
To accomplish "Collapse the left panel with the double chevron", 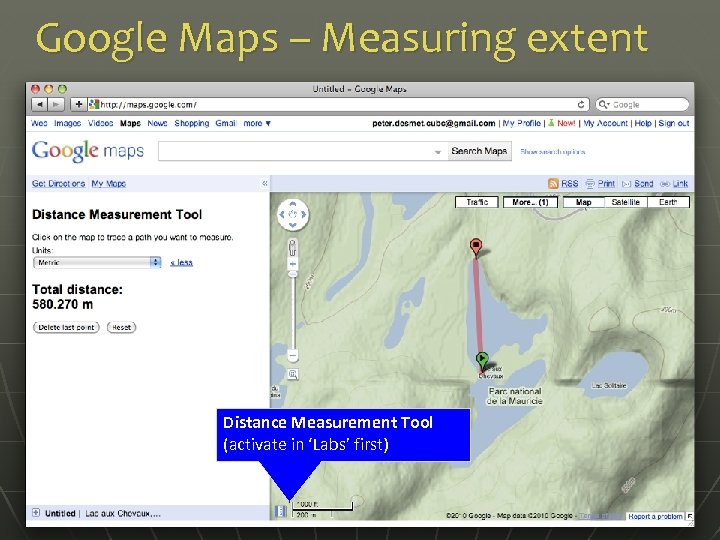I will click(264, 184).
